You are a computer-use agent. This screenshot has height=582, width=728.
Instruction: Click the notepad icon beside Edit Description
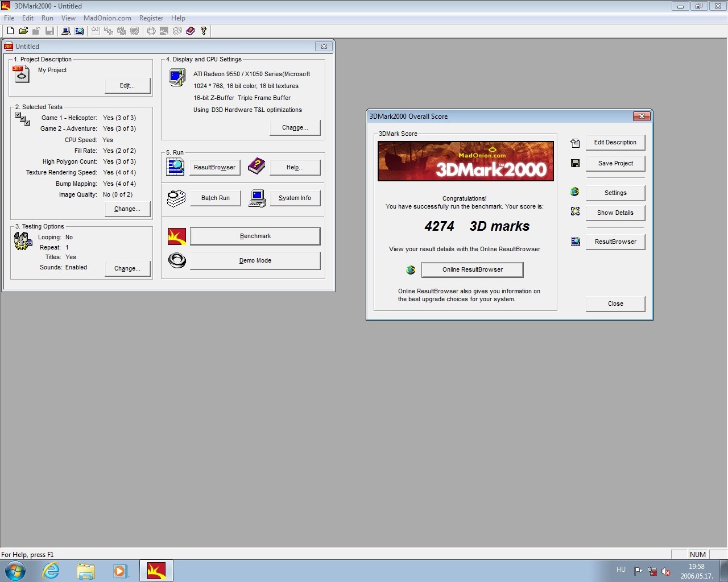(575, 143)
